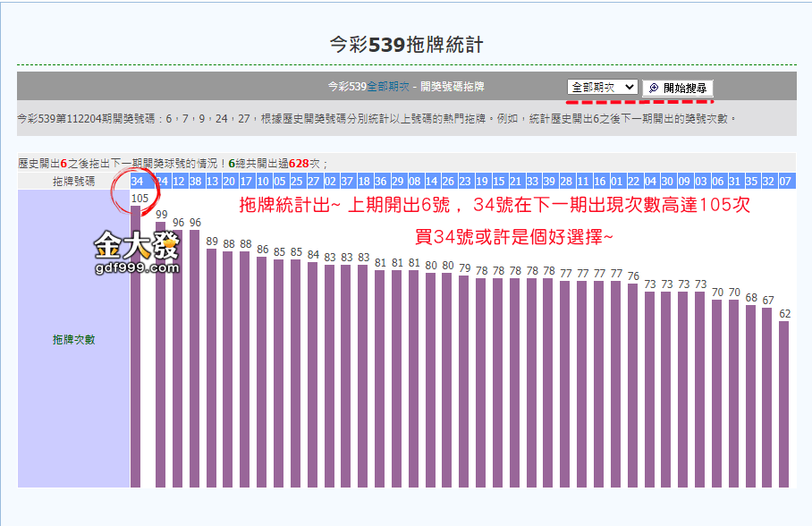Click the bar labeled 89

[x=212, y=367]
